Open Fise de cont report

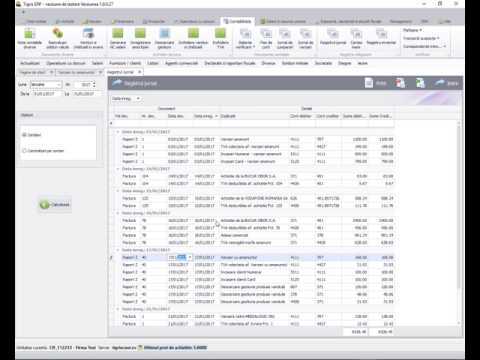pos(266,38)
